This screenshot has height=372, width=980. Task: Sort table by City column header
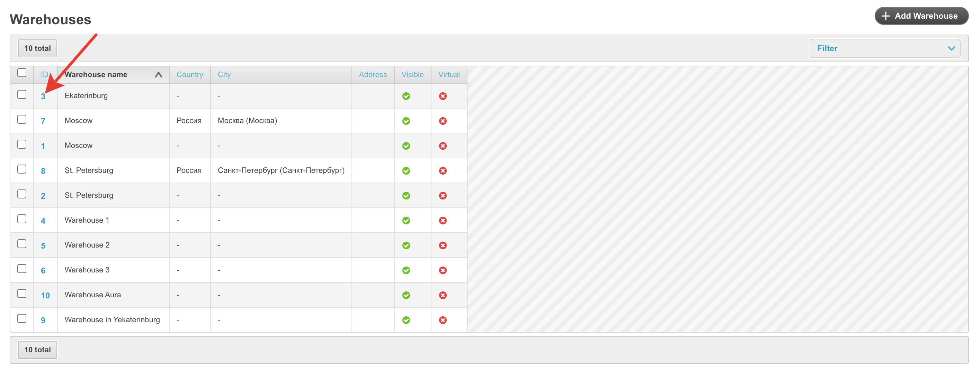point(224,75)
